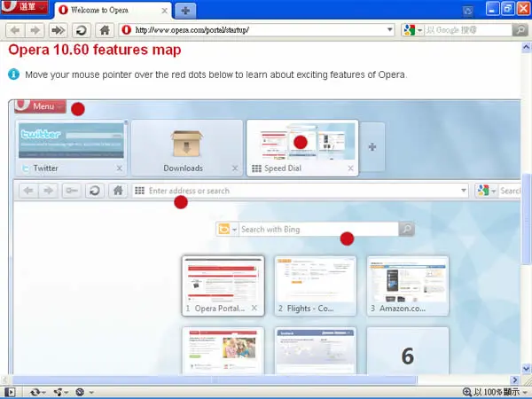532x399 pixels.
Task: Toggle the panel button in status bar
Action: (10, 392)
